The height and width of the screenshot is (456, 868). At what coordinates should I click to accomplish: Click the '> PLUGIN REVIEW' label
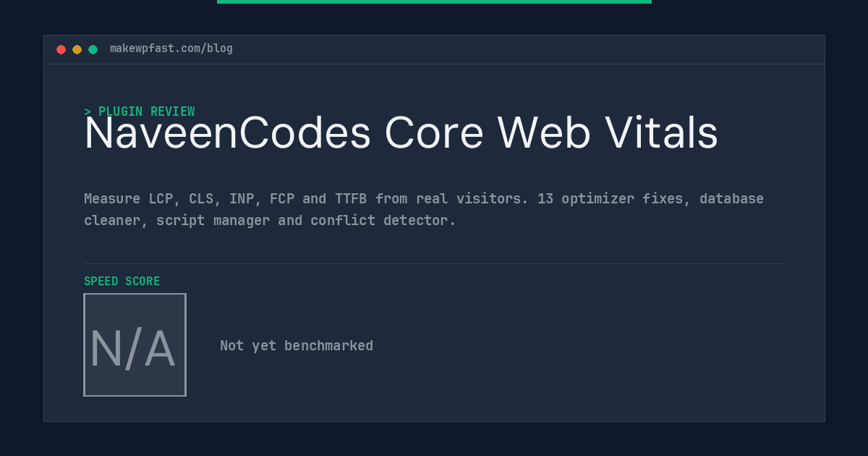coord(140,111)
